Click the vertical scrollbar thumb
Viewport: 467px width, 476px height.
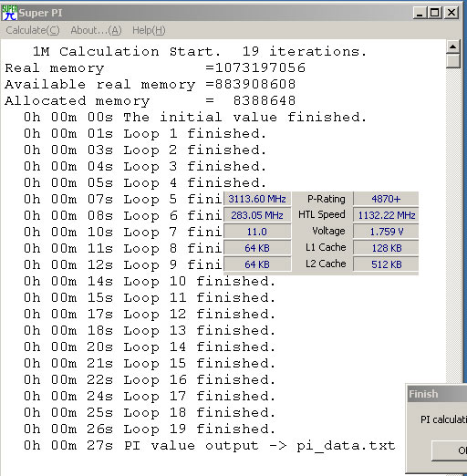click(453, 61)
